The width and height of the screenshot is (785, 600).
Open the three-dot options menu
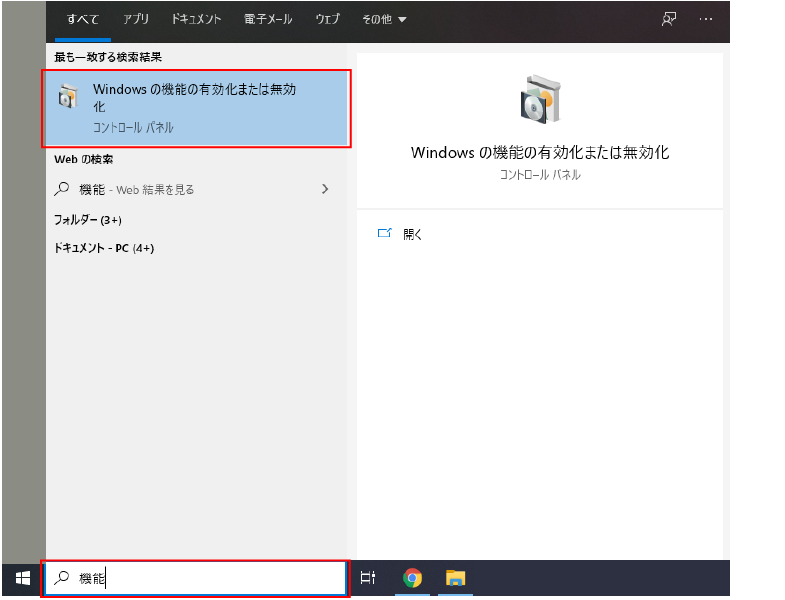pyautogui.click(x=706, y=19)
